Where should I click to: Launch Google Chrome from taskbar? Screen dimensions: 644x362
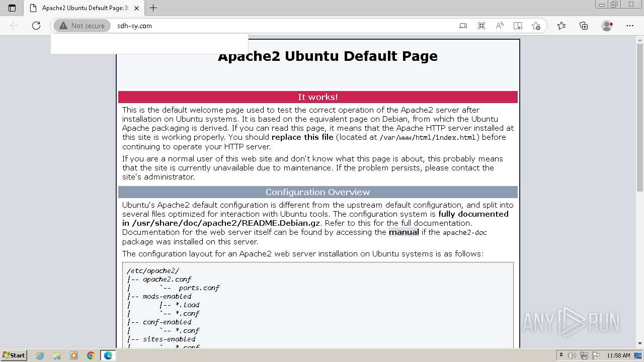tap(91, 355)
